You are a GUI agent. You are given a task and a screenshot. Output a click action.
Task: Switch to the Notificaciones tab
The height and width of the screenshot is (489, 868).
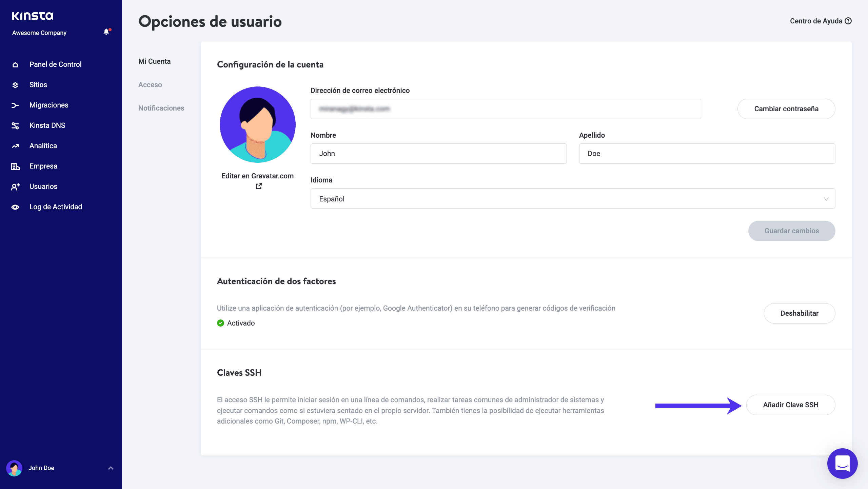(161, 108)
